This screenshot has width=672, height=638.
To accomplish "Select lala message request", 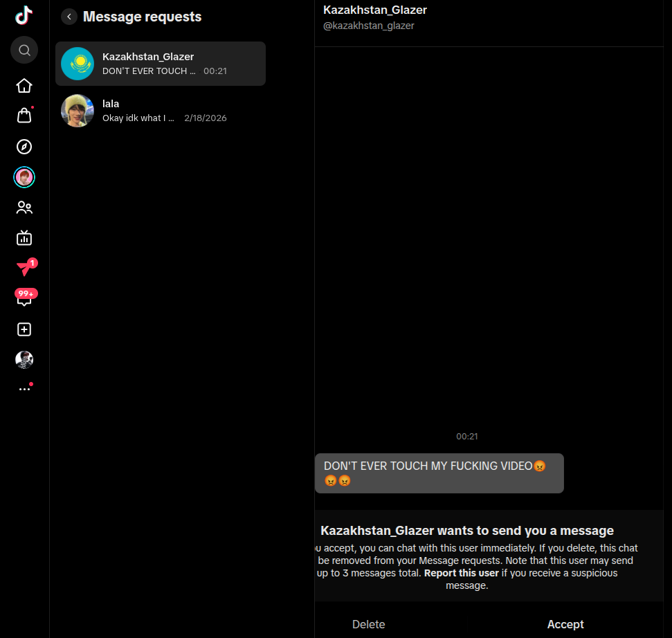I will 161,111.
